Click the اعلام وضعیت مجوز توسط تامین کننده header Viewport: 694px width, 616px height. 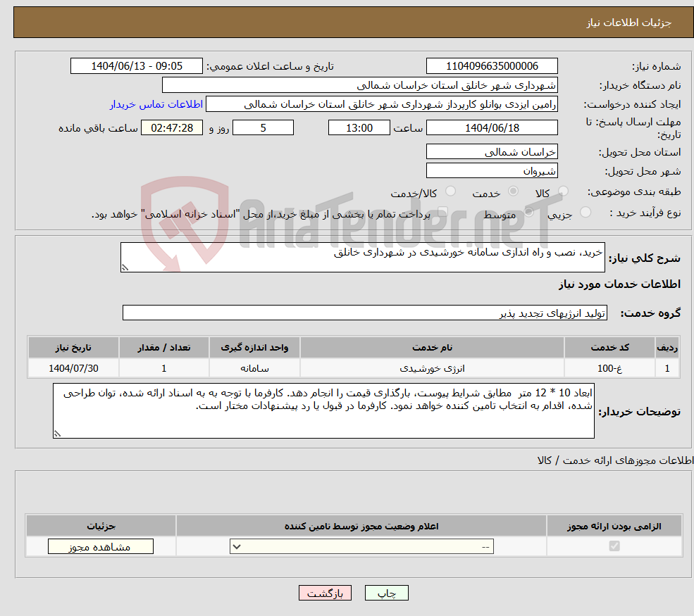click(x=361, y=526)
